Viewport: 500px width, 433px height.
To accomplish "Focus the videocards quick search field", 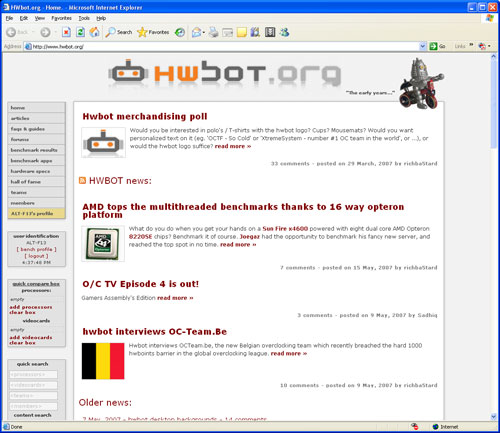I will [x=33, y=385].
